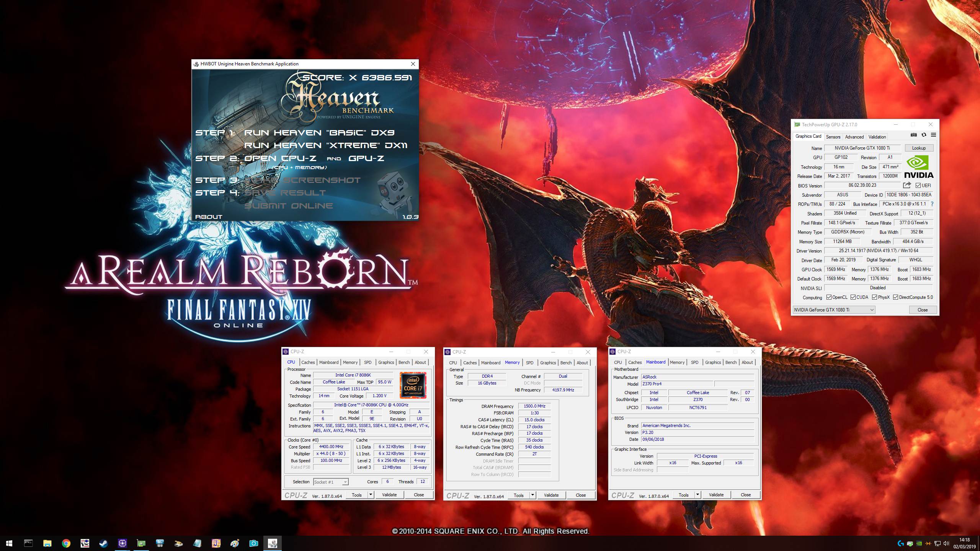The image size is (980, 551).
Task: Expand Tools arrow in CPU-Z CPU window
Action: pos(370,495)
